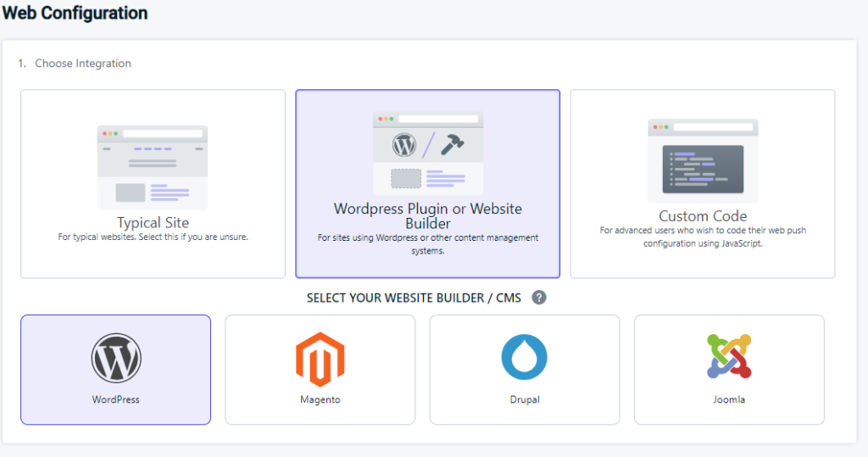Click the multicolor Joomla logo
The height and width of the screenshot is (457, 868).
729,356
